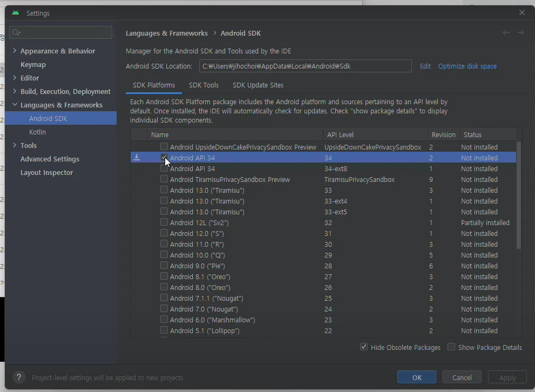Check Android TiramisuPrivacySandbox Preview checkbox

point(164,179)
